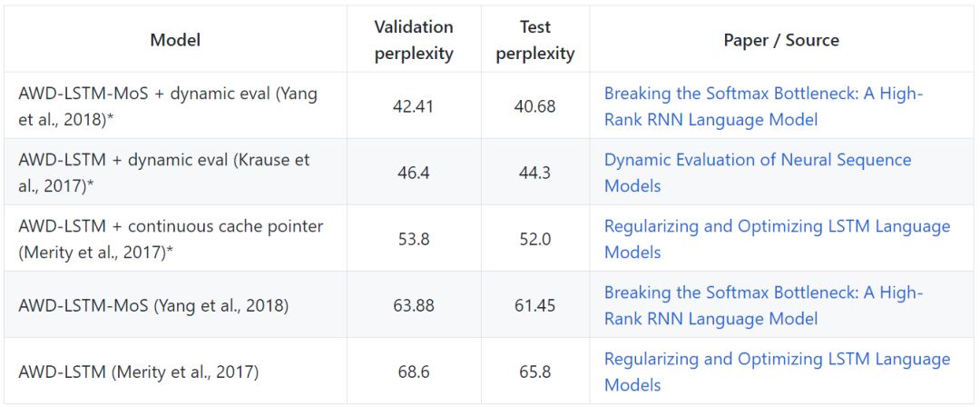
Task: Click the Test perplexity column header
Action: pyautogui.click(x=534, y=40)
